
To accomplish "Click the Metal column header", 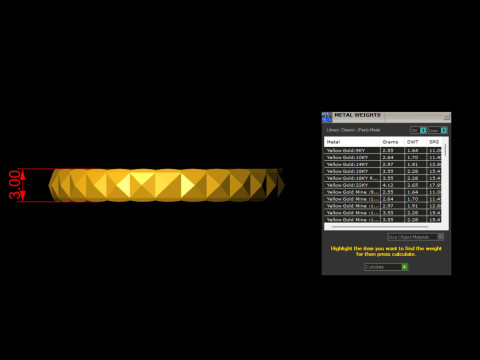I will pyautogui.click(x=352, y=142).
